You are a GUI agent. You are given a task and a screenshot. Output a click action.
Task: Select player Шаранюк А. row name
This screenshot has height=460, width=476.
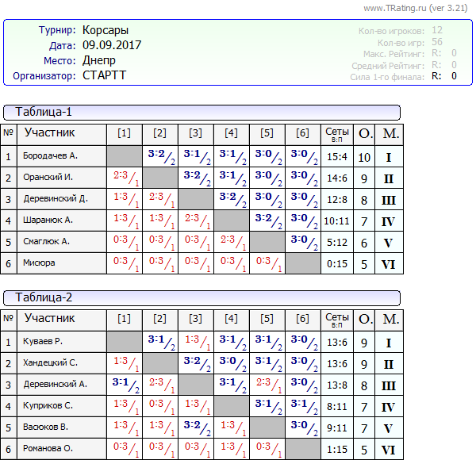(48, 220)
